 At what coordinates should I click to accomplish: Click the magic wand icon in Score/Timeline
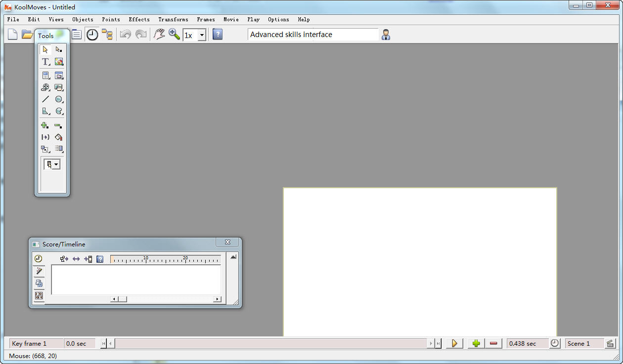39,271
